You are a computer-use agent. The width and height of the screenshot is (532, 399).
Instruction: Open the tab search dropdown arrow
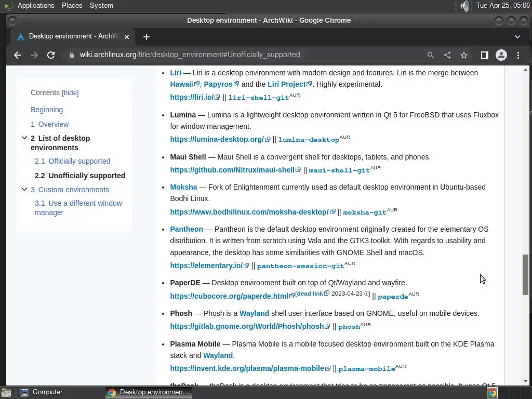pyautogui.click(x=517, y=37)
